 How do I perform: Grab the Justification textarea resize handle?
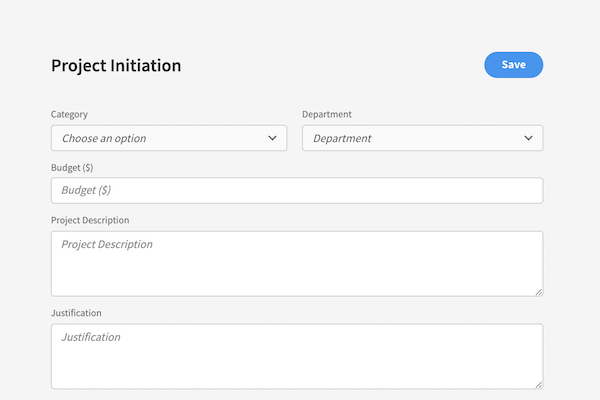tap(538, 383)
